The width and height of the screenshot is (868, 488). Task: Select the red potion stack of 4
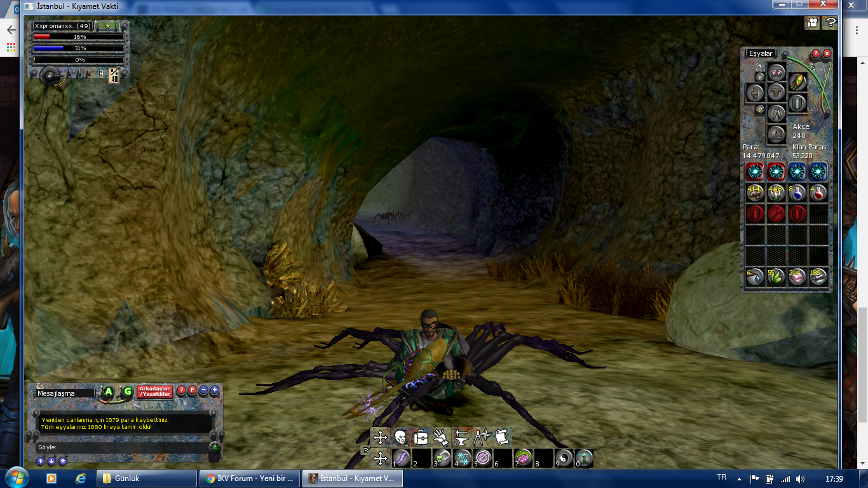coord(818,193)
